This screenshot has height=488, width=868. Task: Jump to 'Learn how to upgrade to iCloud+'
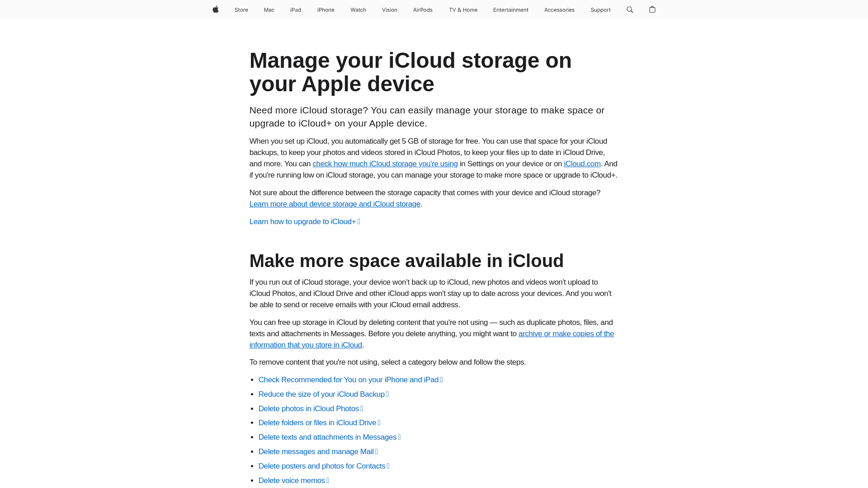pyautogui.click(x=304, y=222)
